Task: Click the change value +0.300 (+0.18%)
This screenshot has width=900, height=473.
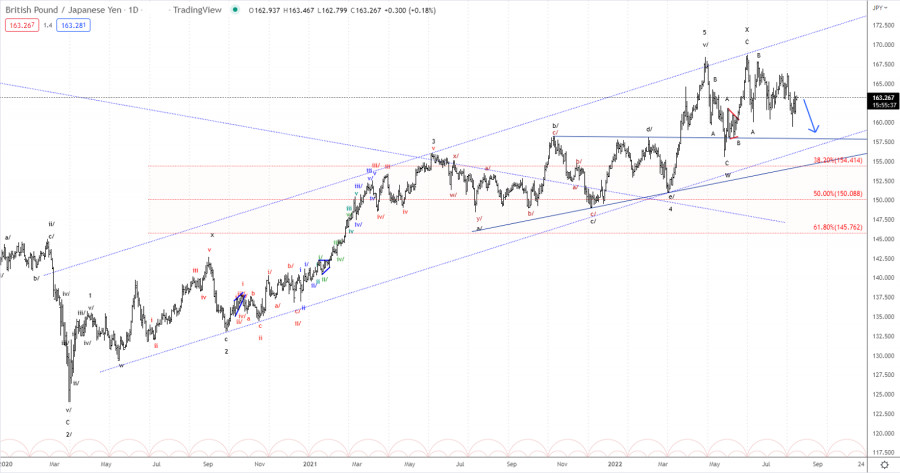Action: 410,10
